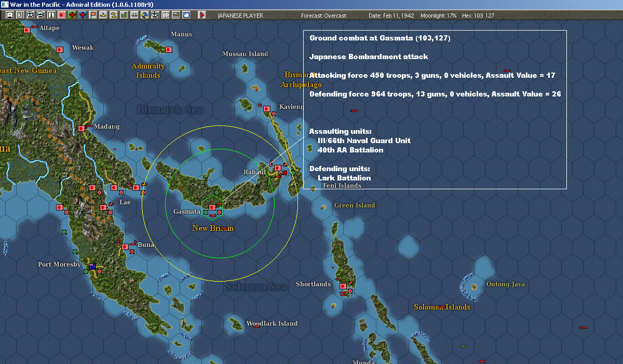Select the Japanese base flag at Buna
This screenshot has height=364, width=623.
point(125,247)
